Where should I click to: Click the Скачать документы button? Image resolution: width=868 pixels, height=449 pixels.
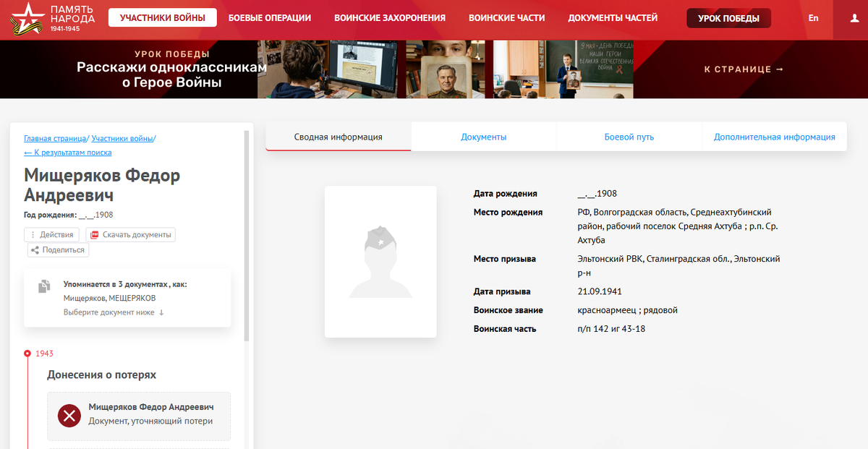pos(130,234)
